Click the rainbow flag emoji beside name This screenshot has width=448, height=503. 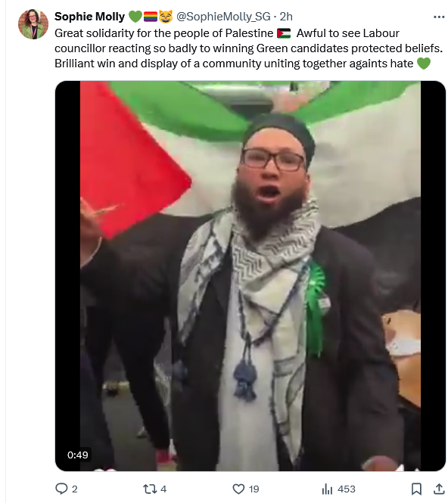pos(150,17)
